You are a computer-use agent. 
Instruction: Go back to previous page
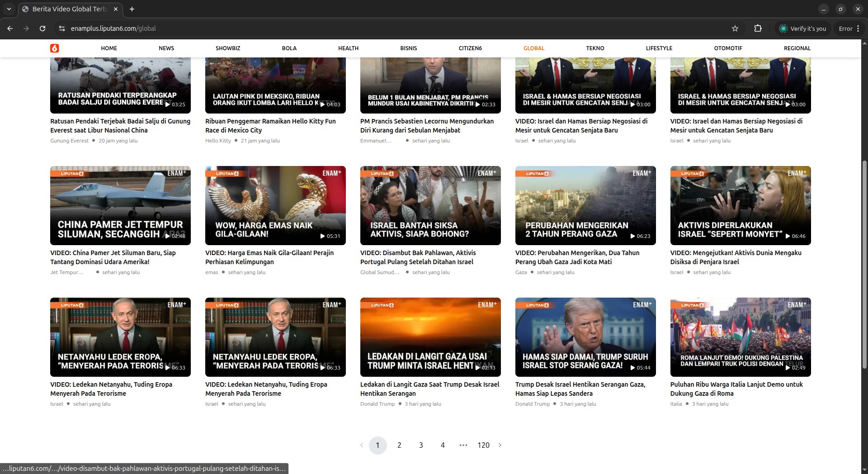point(10,28)
